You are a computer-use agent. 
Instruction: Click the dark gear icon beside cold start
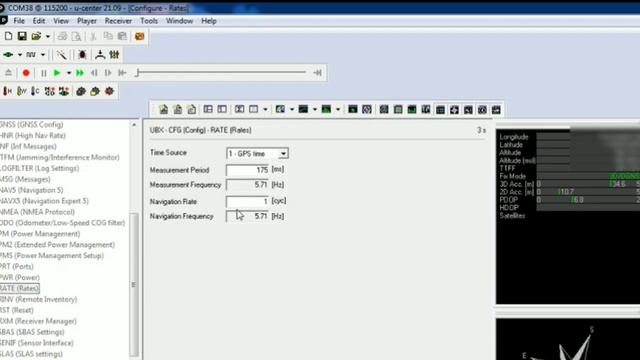point(81,91)
